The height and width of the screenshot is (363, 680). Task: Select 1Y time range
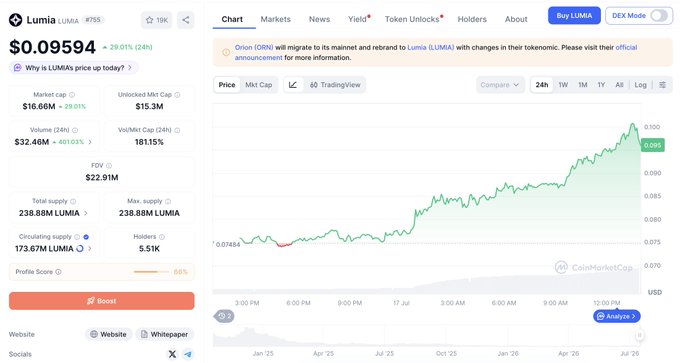pyautogui.click(x=601, y=85)
